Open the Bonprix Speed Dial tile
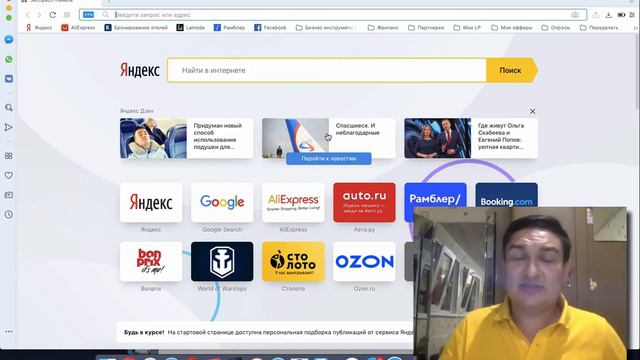 [x=151, y=262]
